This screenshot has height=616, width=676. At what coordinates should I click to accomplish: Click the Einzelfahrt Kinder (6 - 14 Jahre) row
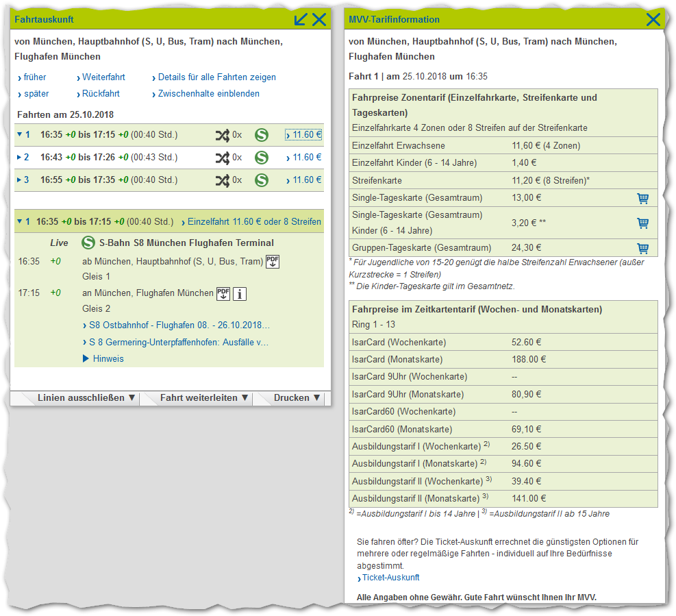503,163
